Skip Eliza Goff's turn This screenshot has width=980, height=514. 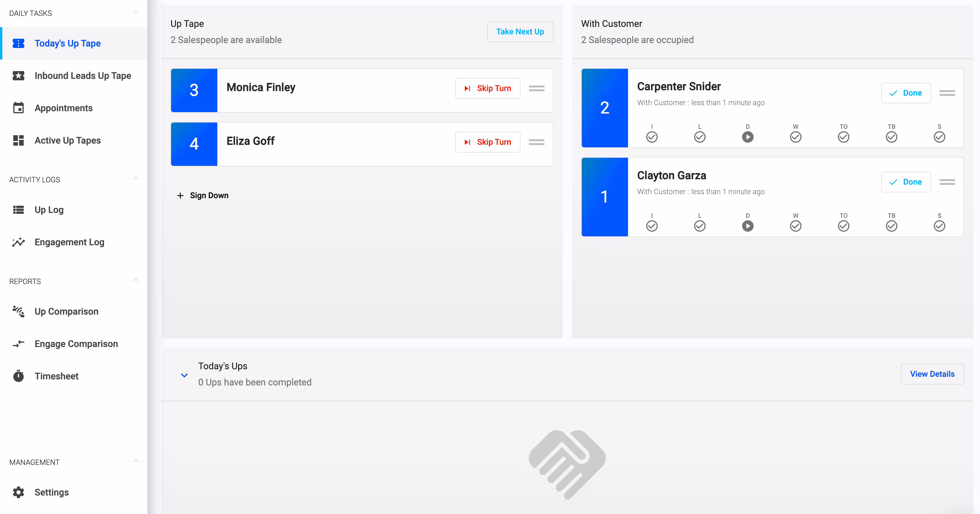click(x=487, y=142)
